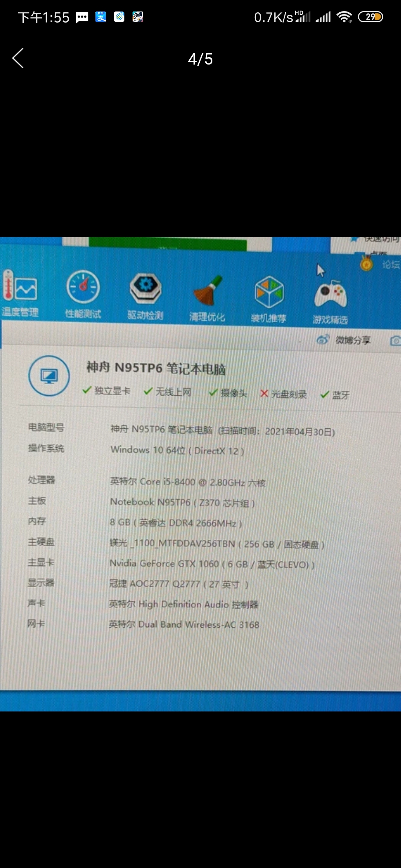Tap the 4/5 photo counter

(x=200, y=59)
